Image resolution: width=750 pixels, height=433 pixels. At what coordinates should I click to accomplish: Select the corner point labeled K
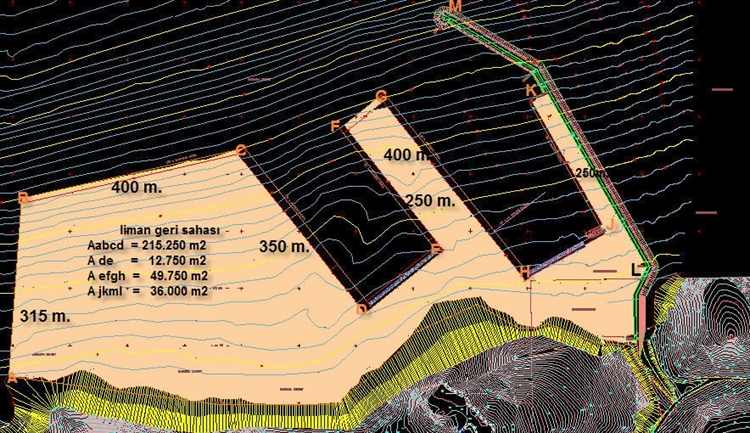[x=531, y=89]
